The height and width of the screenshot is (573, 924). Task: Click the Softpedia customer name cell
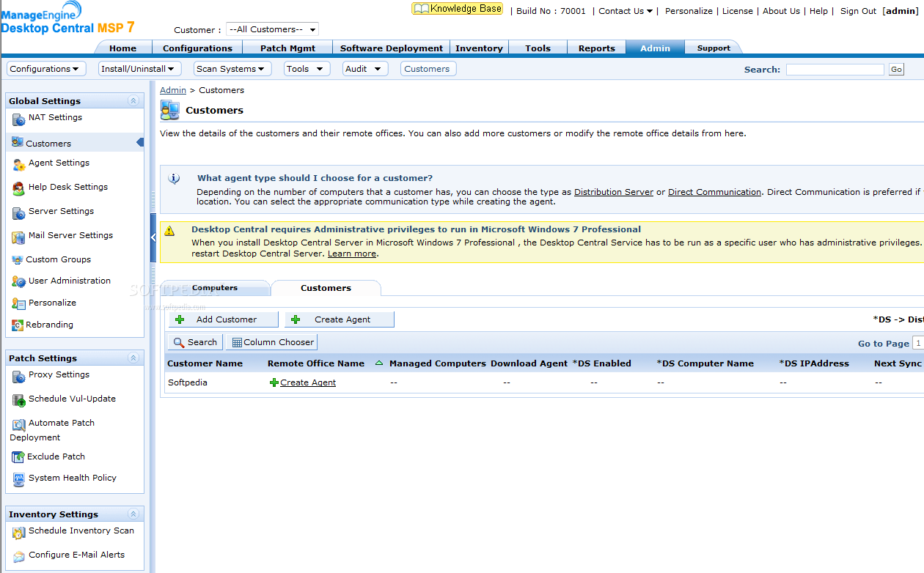coord(188,382)
